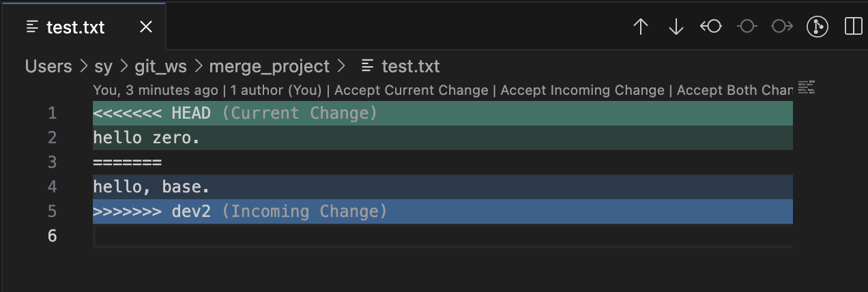Open previous revision of the file
This screenshot has height=292, width=868.
point(710,27)
